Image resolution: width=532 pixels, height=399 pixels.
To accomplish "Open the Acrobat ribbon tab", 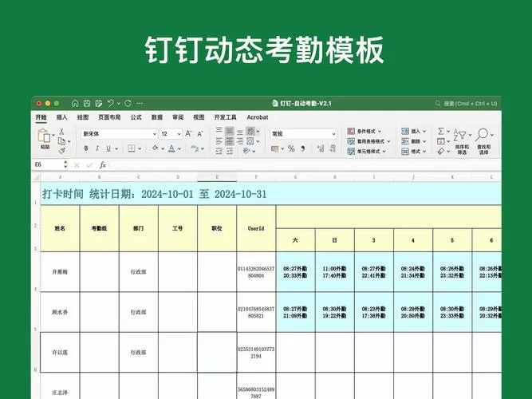I will 258,117.
